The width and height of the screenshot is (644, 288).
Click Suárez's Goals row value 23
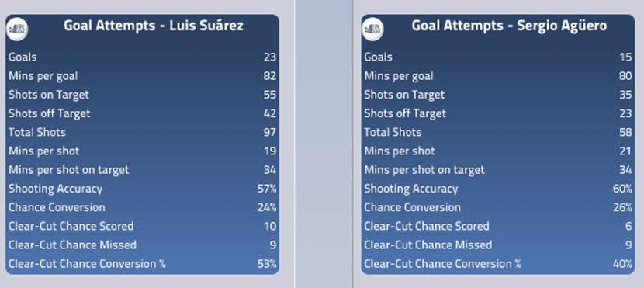[x=270, y=57]
